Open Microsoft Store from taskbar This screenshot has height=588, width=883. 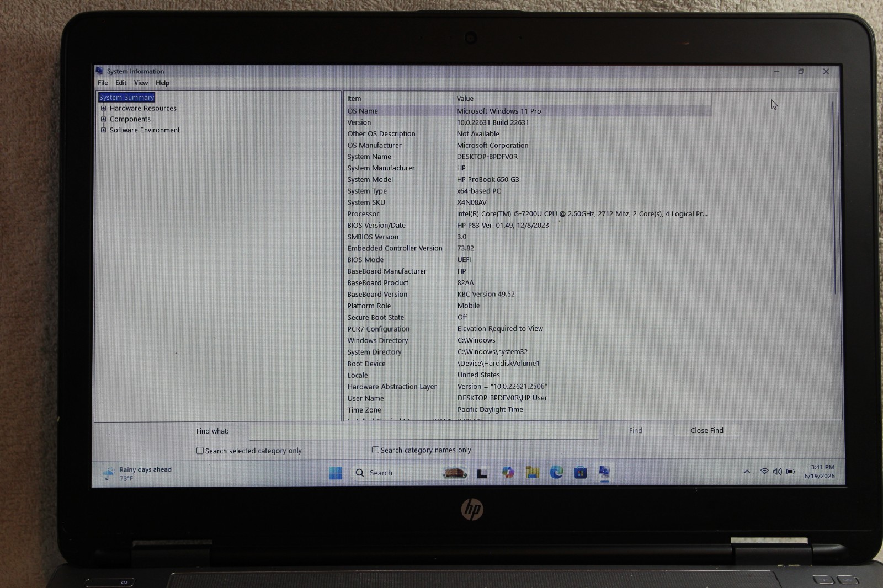580,472
